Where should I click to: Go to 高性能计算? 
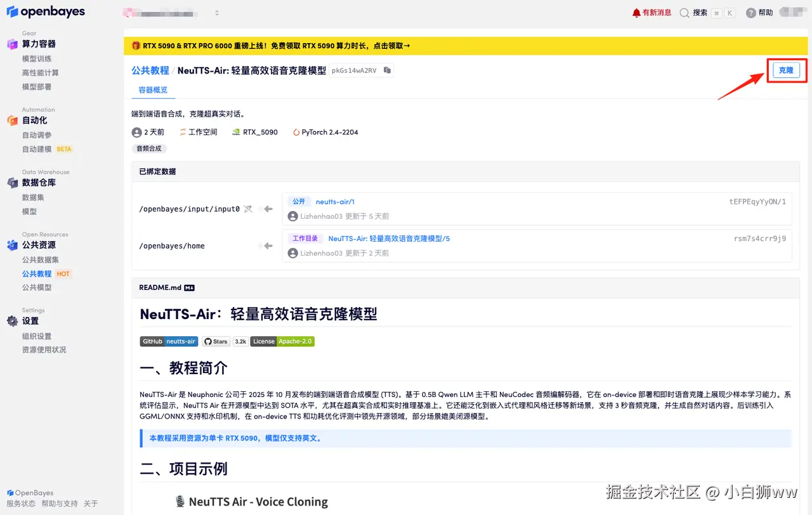41,73
